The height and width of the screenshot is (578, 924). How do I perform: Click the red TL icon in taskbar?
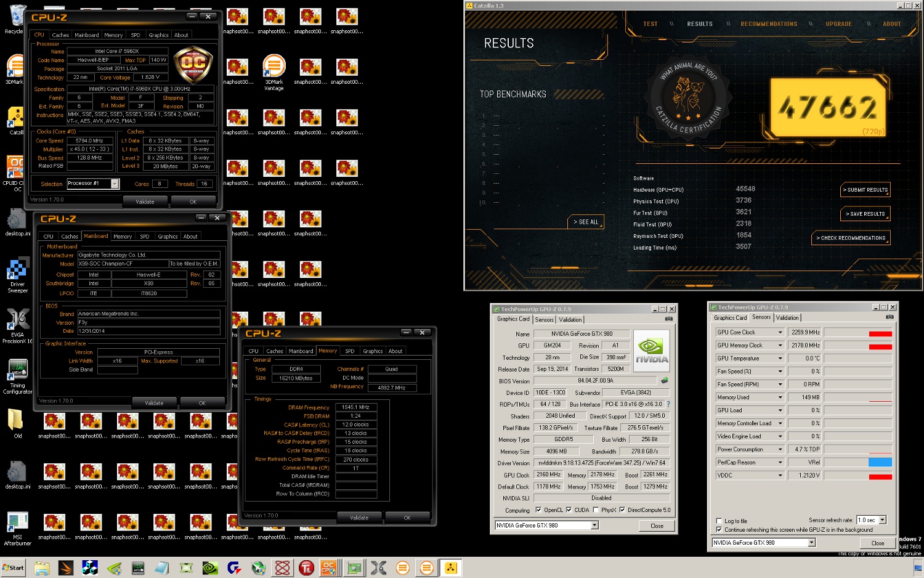coord(306,568)
